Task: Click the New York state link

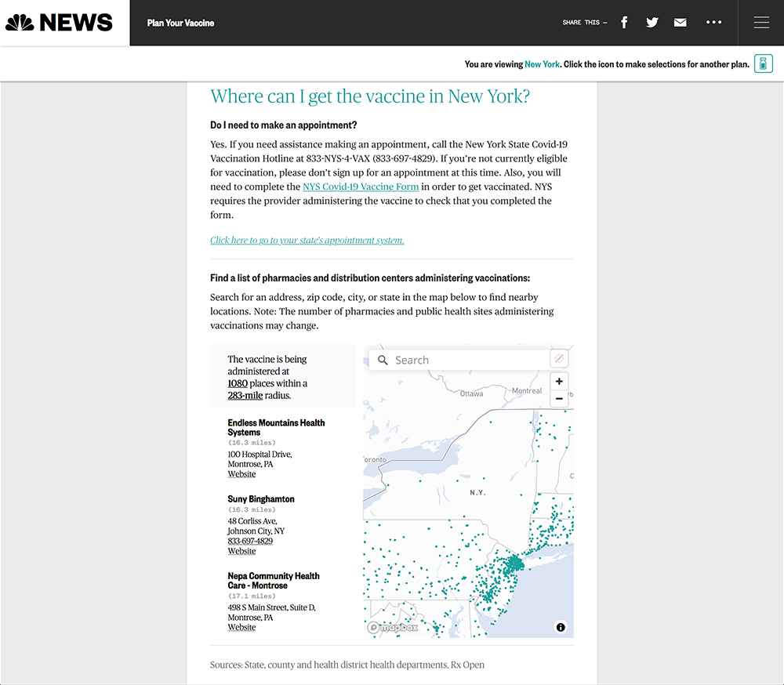Action: tap(542, 64)
